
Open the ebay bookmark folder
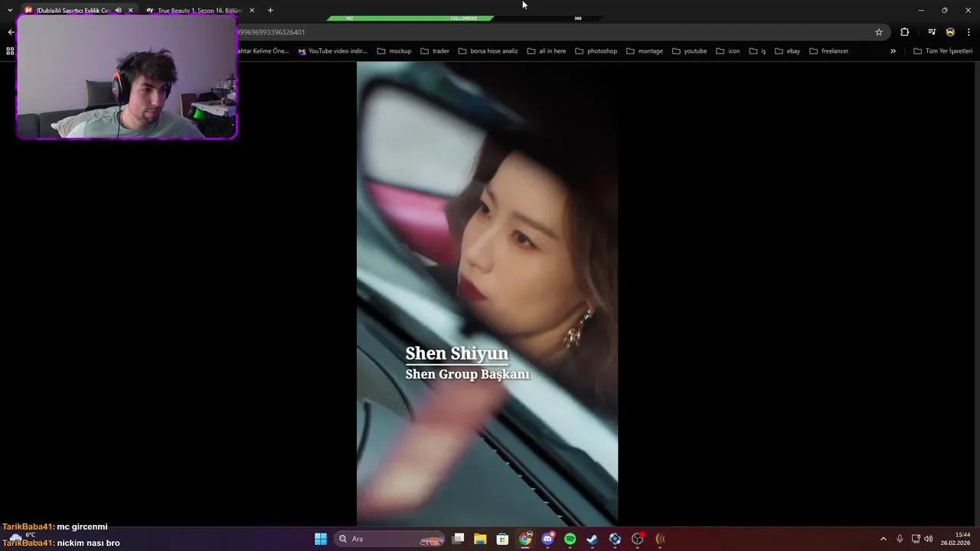tap(788, 51)
